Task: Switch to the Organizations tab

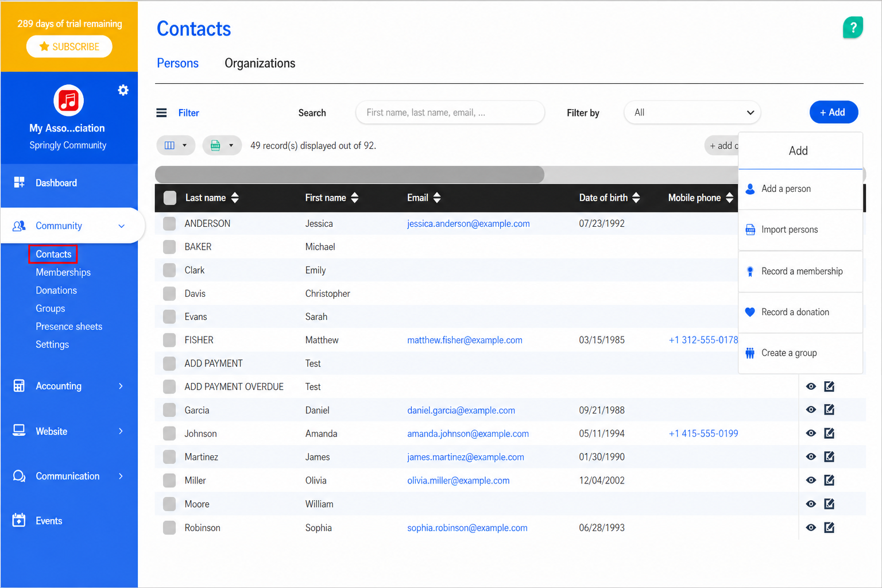Action: [260, 63]
